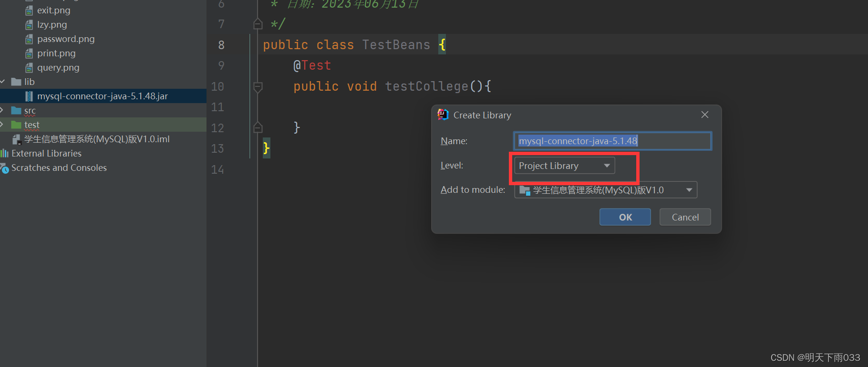Screen dimensions: 868x367
Task: Click the Create Library dialog title
Action: coord(482,115)
